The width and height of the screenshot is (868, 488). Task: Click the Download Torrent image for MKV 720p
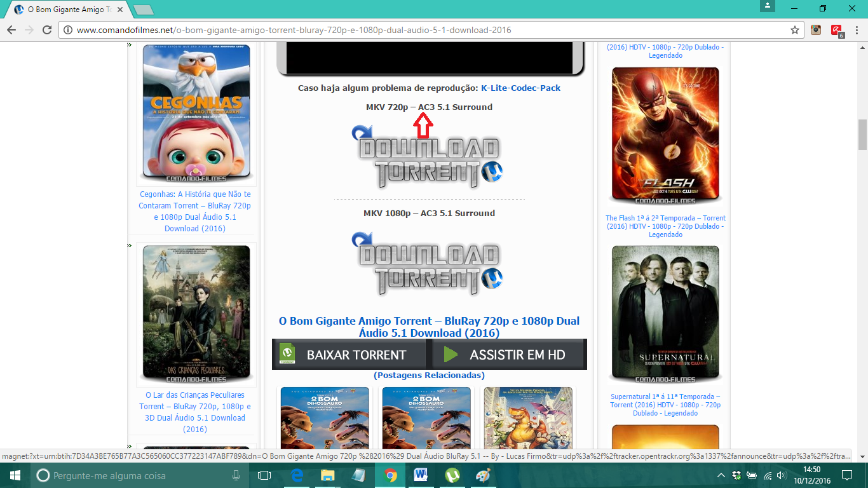427,156
